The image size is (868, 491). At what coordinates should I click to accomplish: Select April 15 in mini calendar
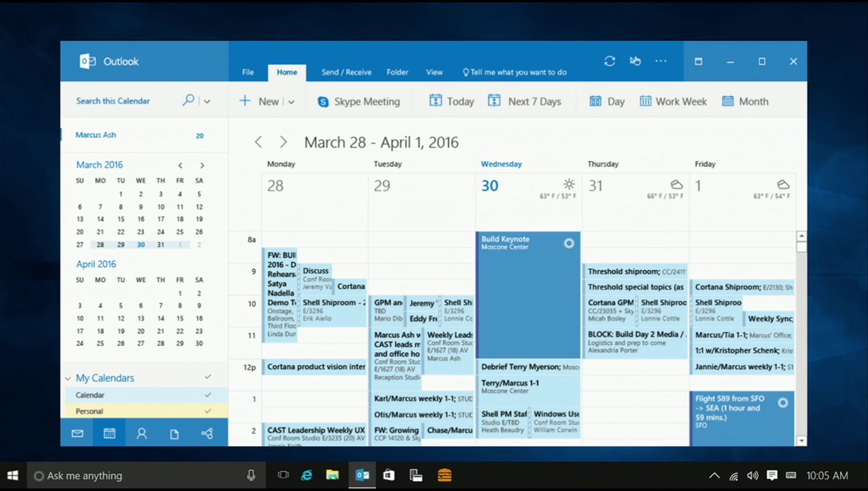[x=180, y=318]
